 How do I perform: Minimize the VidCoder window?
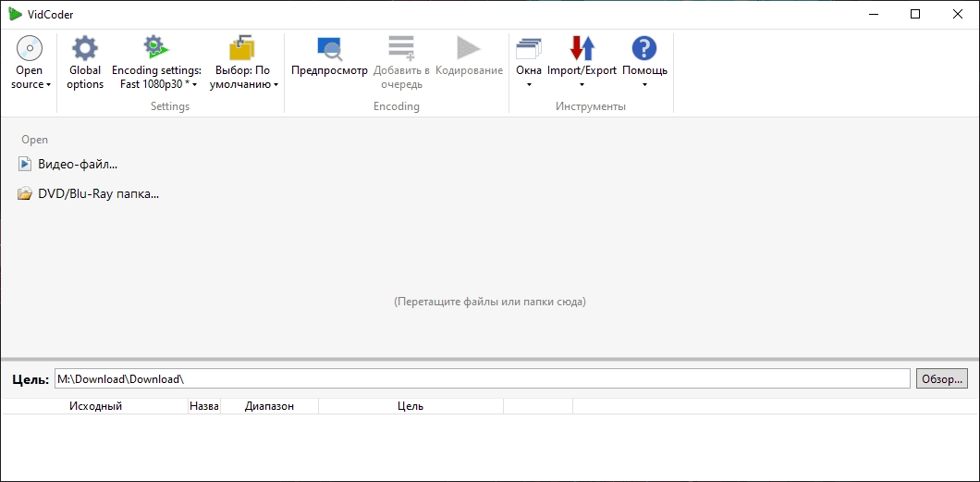click(873, 15)
